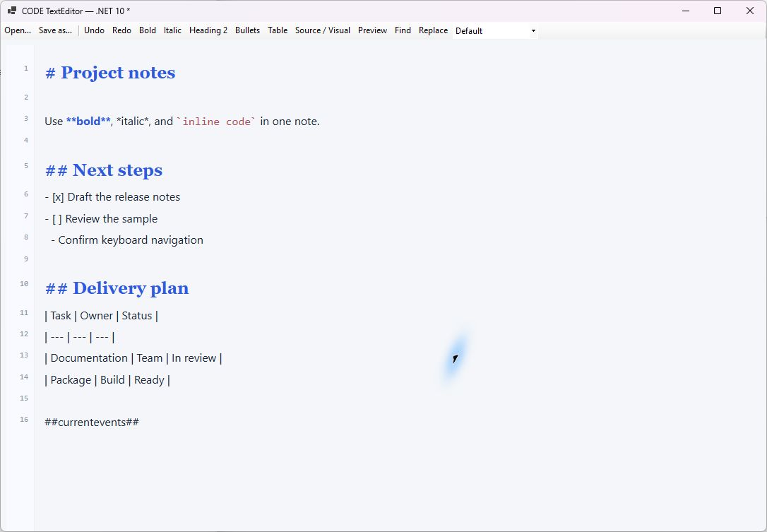This screenshot has width=767, height=532.
Task: Click the 'In review' table cell
Action: (194, 358)
